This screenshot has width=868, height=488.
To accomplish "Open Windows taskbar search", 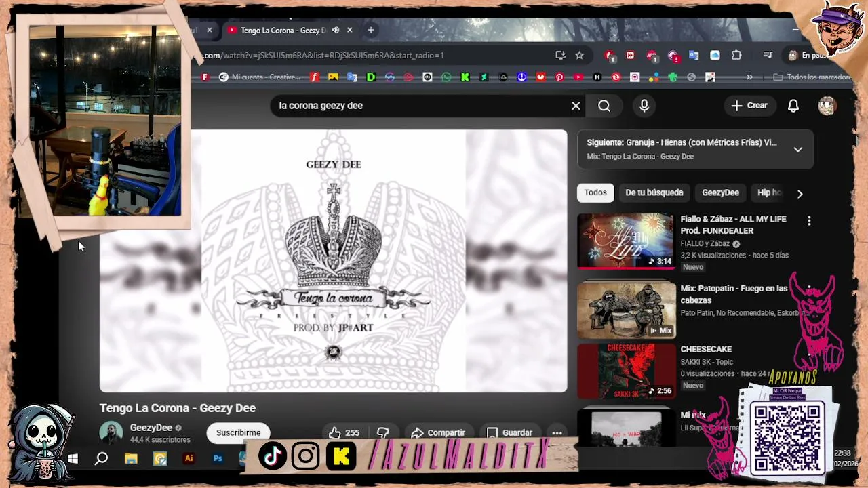I will click(x=101, y=459).
